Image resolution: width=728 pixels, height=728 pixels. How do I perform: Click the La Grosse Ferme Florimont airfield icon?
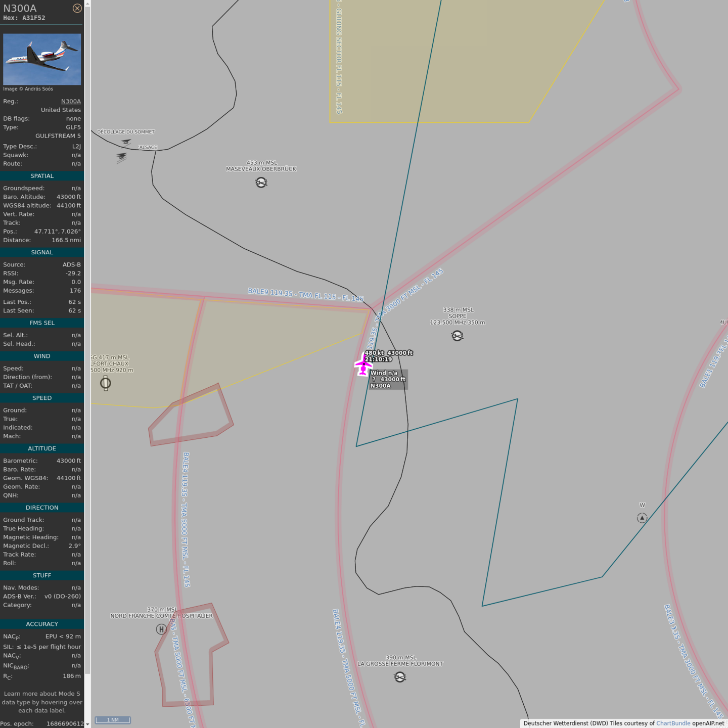point(400,677)
